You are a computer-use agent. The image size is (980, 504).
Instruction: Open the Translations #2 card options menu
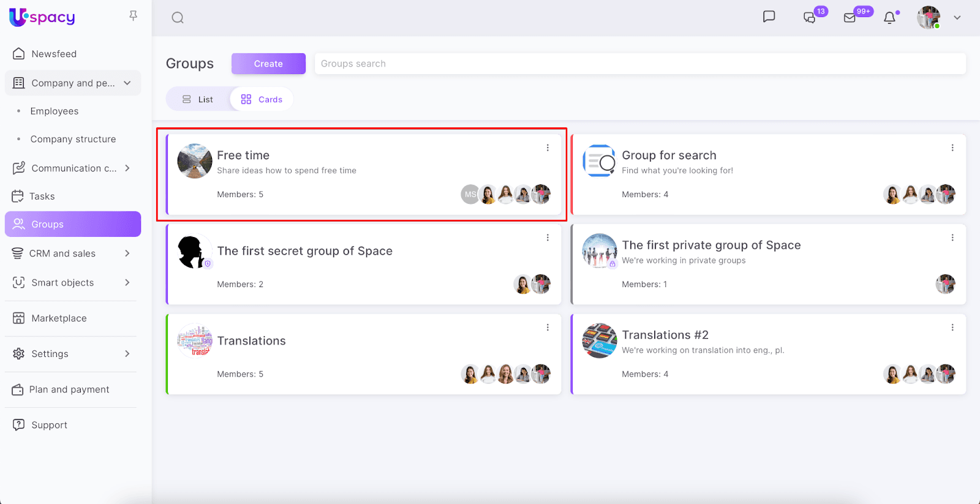pyautogui.click(x=952, y=328)
